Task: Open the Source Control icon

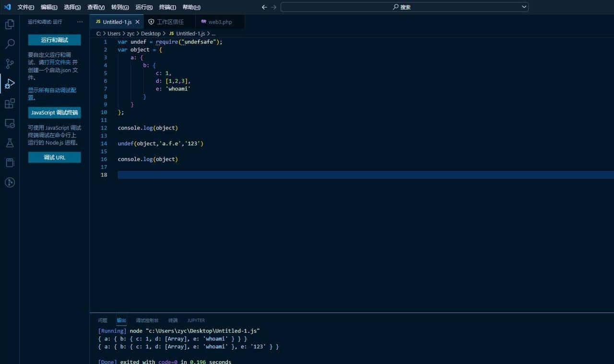Action: [x=10, y=63]
